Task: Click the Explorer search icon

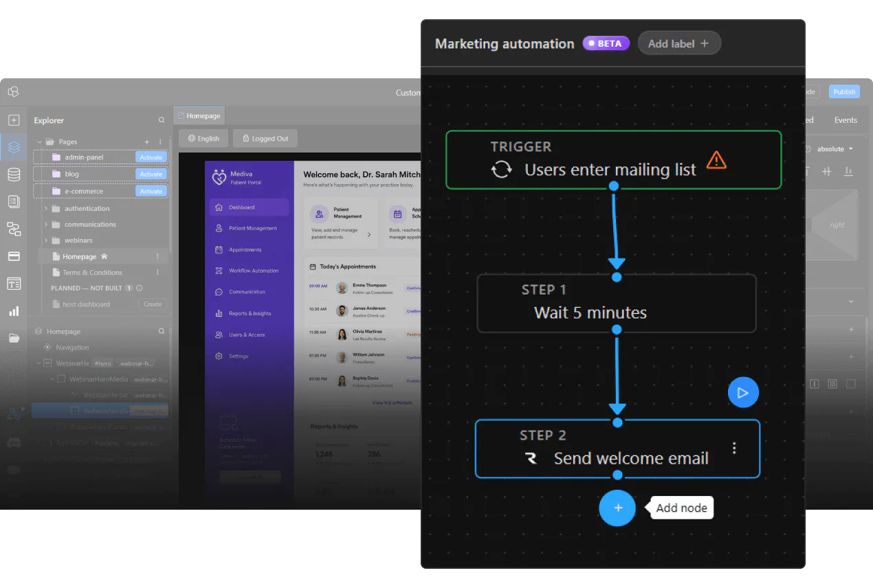Action: tap(162, 120)
